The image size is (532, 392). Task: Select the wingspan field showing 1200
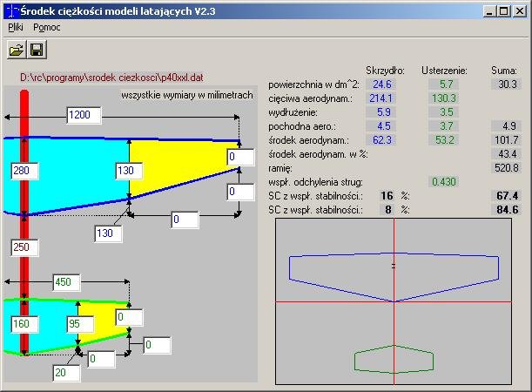click(x=84, y=115)
